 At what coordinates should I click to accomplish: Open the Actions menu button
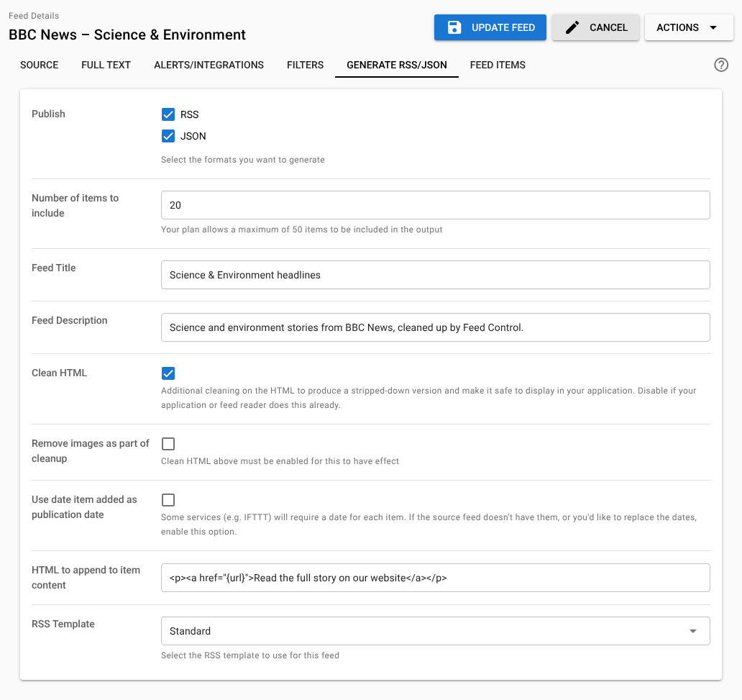689,27
